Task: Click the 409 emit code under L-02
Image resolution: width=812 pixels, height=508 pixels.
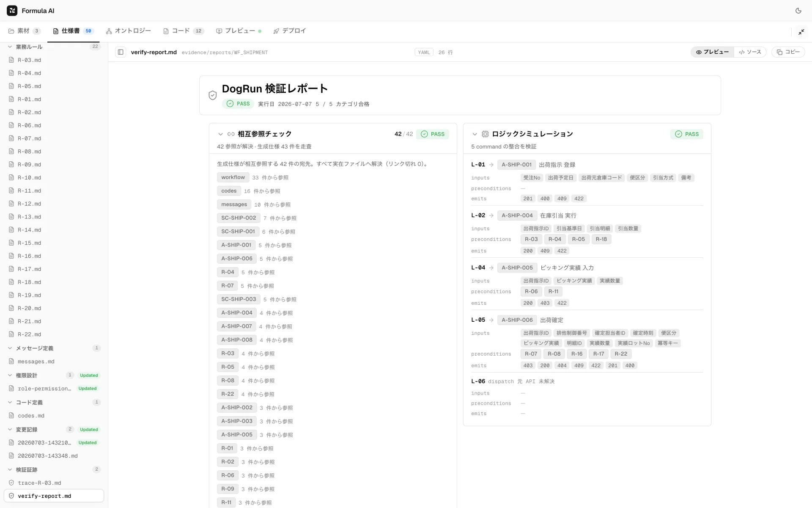Action: [x=545, y=251]
